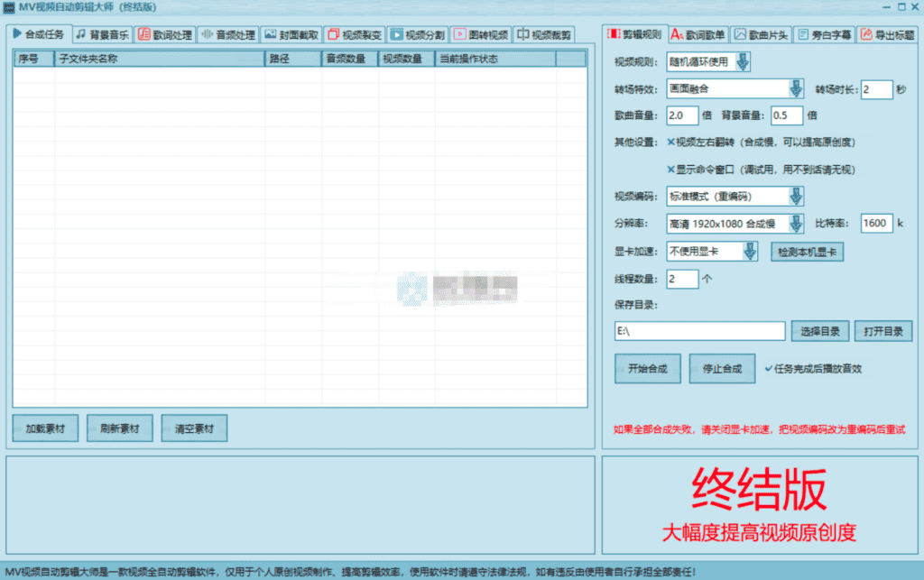Click the 保存目录 save path field

699,331
